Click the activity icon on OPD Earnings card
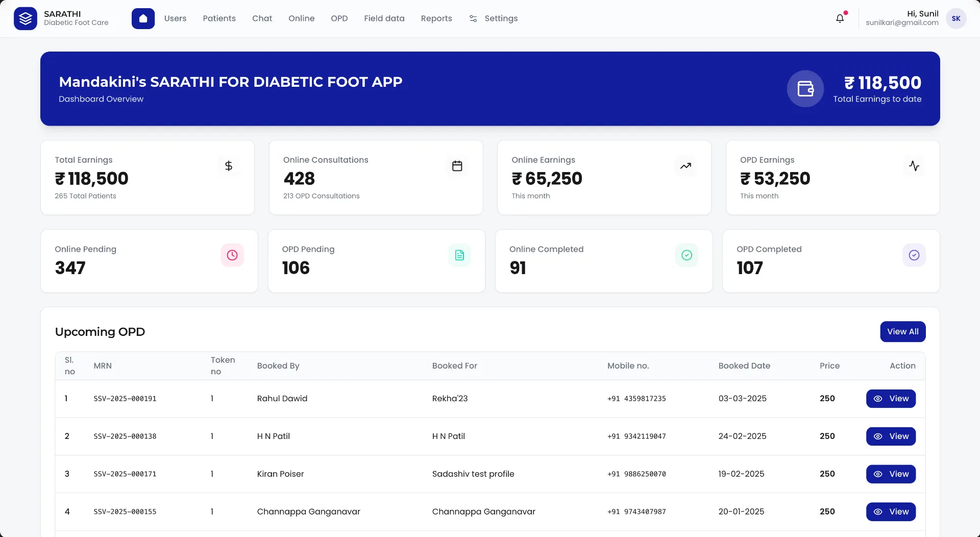This screenshot has height=537, width=980. click(x=914, y=166)
